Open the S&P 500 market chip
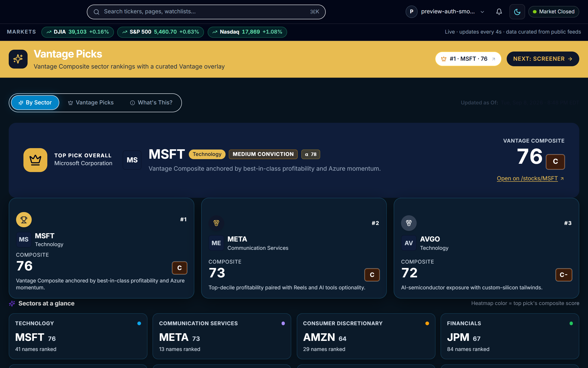 [160, 32]
